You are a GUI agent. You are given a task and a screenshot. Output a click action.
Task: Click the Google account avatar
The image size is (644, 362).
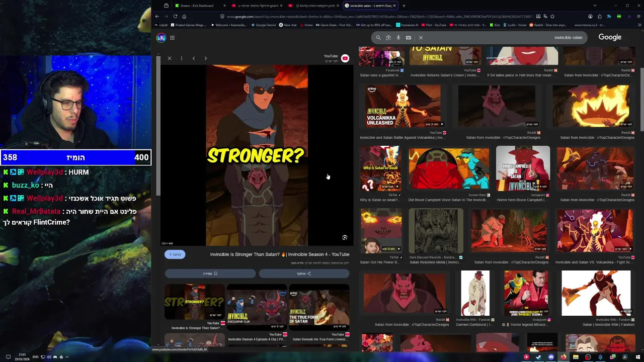point(161,38)
